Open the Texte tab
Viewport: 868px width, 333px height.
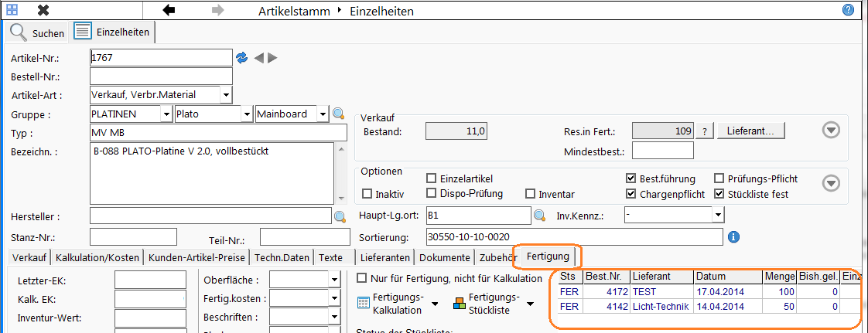[x=331, y=257]
